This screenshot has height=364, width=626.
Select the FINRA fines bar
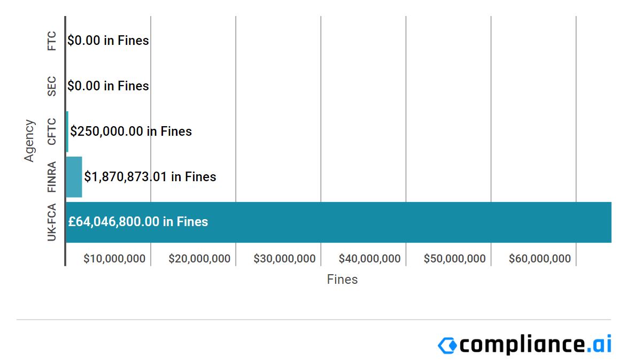(74, 177)
